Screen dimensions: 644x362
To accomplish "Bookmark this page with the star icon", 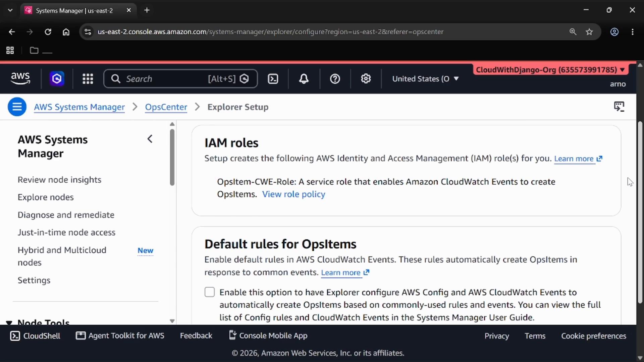I will point(589,32).
